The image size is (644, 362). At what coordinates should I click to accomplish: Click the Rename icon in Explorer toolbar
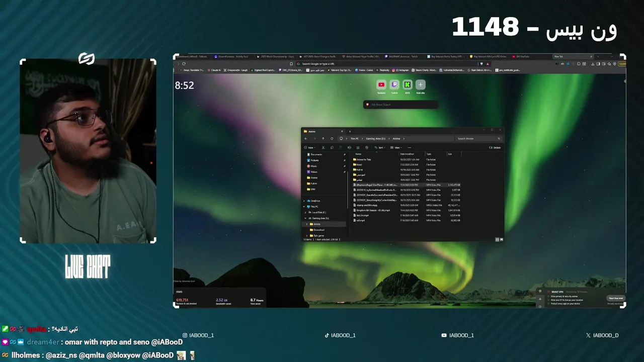click(349, 147)
